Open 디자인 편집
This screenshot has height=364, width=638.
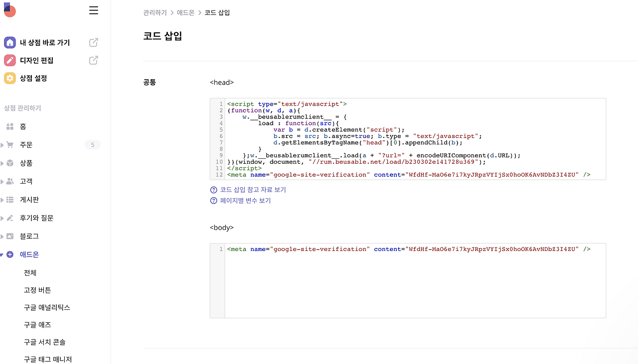click(36, 60)
